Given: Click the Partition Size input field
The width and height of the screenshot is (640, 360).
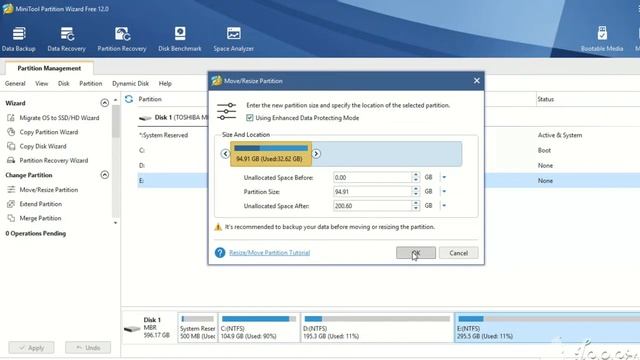Looking at the screenshot, I should coord(372,191).
